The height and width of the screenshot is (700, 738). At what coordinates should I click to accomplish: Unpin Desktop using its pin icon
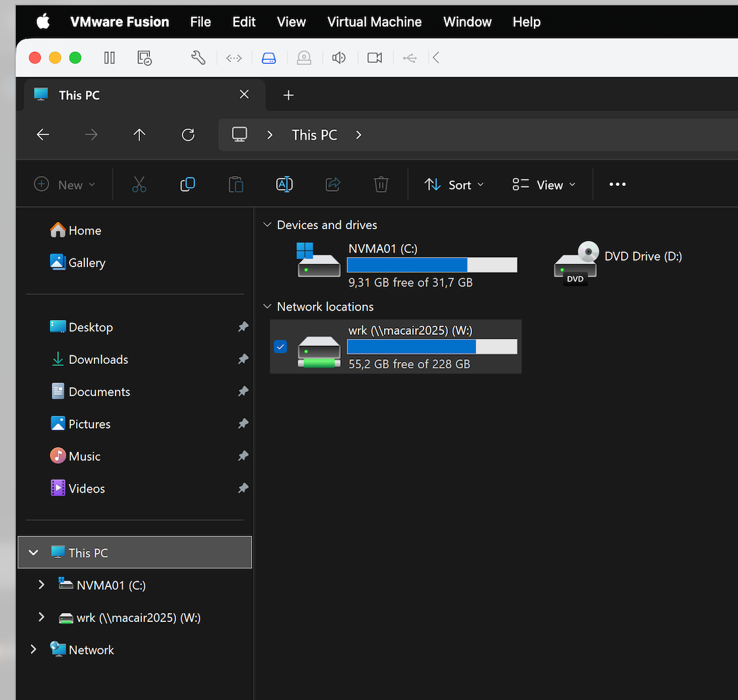coord(243,327)
